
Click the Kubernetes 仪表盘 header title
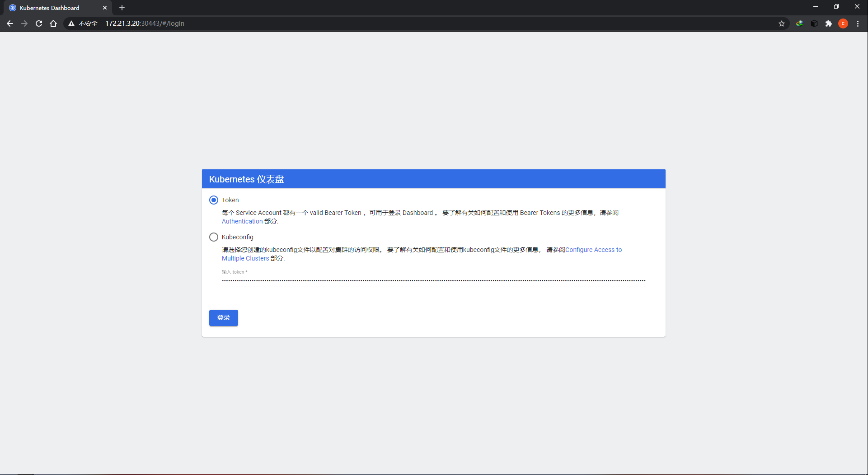[247, 179]
